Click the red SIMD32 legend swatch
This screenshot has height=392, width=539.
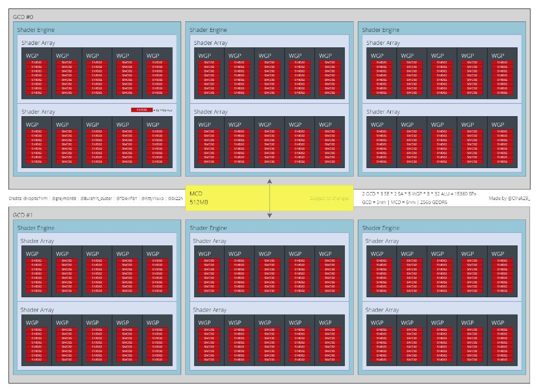142,110
